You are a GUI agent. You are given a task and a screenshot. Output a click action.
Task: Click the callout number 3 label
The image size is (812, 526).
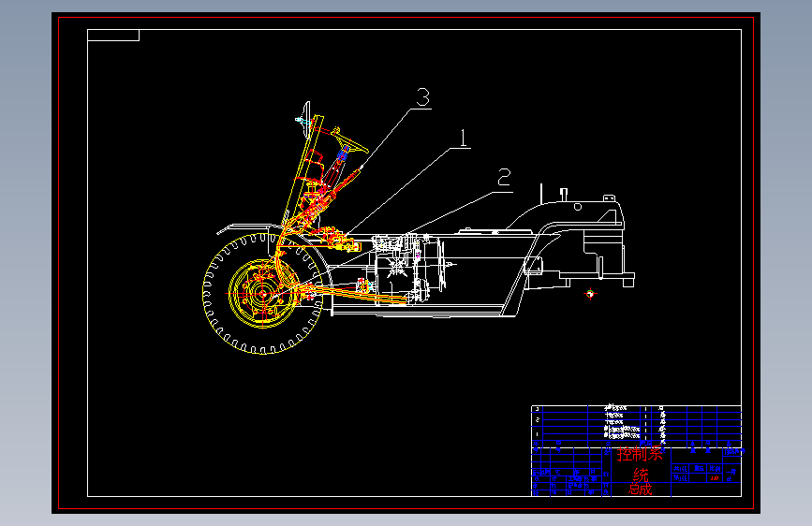(423, 96)
